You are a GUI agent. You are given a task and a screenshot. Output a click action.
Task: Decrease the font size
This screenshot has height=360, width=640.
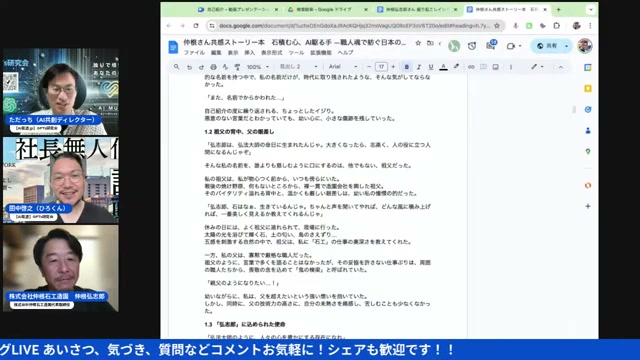tap(369, 67)
